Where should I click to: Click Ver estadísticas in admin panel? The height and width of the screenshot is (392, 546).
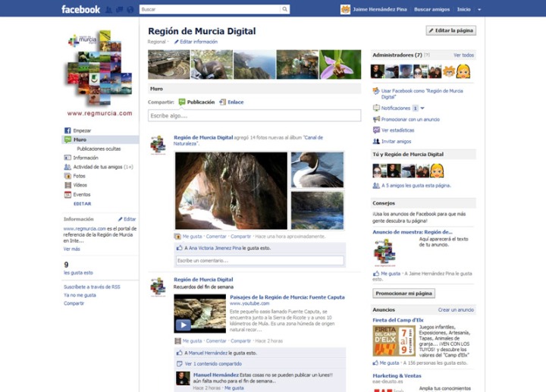pyautogui.click(x=398, y=130)
